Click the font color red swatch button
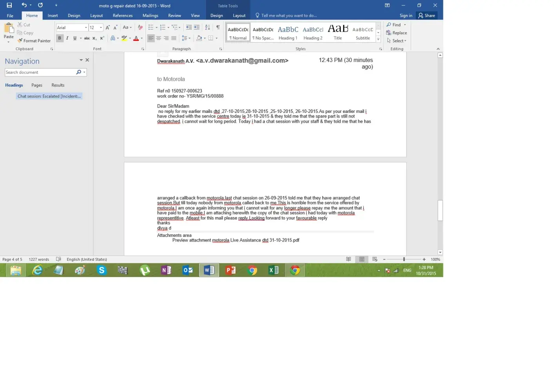554x392 pixels. tap(136, 38)
